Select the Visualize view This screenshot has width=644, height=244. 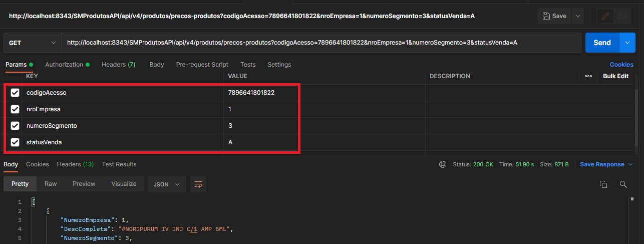point(124,184)
